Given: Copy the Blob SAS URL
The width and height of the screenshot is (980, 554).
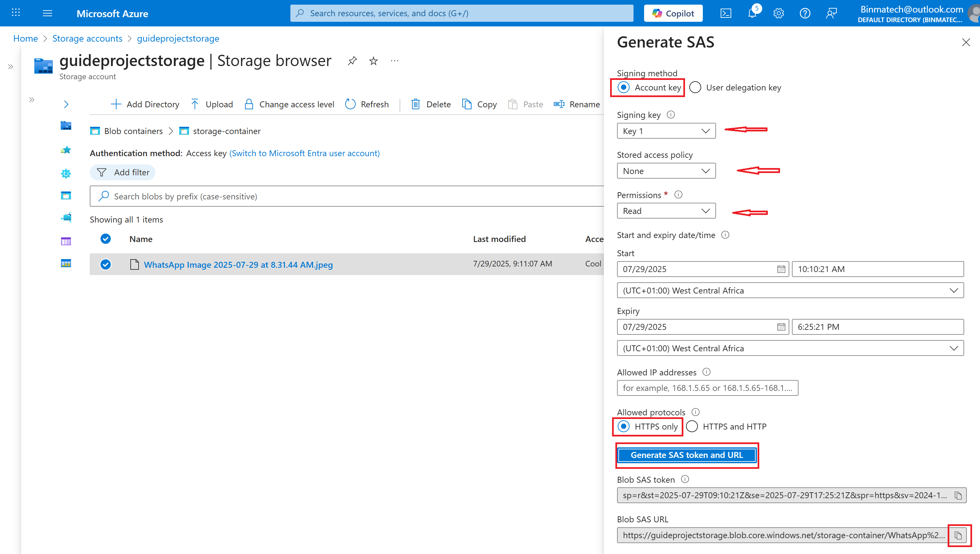Looking at the screenshot, I should click(958, 535).
